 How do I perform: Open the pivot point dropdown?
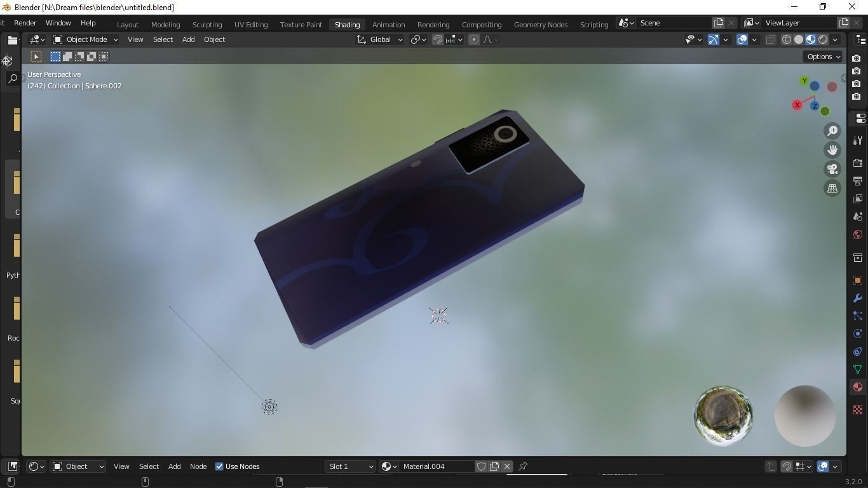pos(417,39)
